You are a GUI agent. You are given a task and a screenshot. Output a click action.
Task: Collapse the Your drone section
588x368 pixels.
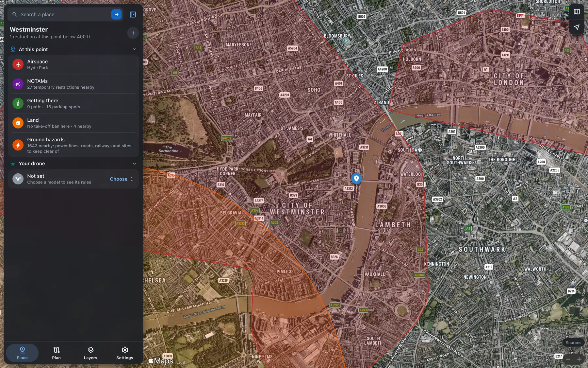click(x=134, y=164)
